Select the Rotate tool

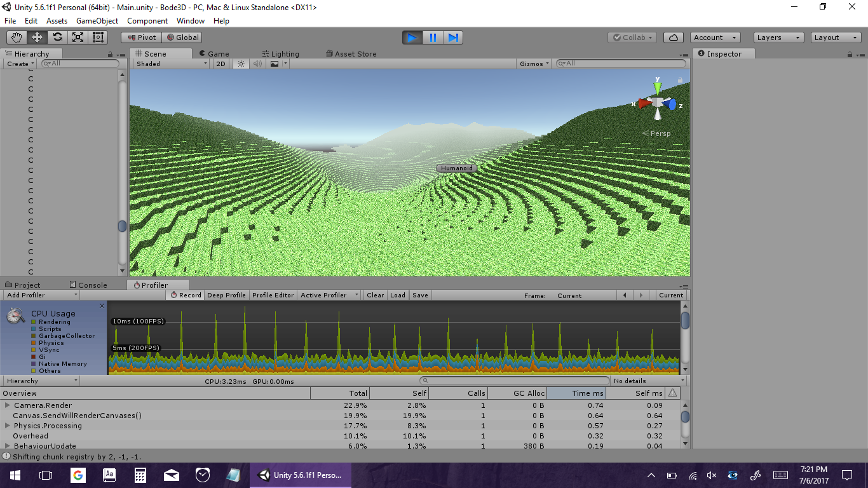tap(58, 37)
